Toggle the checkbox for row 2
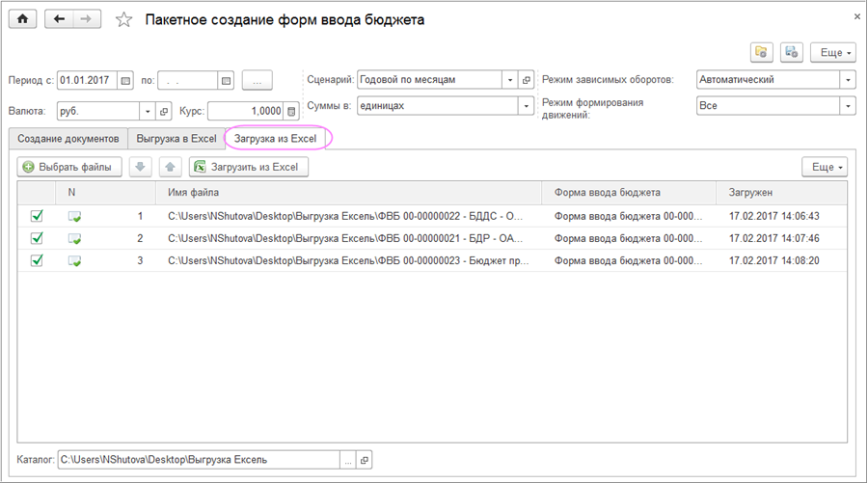This screenshot has height=483, width=868. (37, 238)
